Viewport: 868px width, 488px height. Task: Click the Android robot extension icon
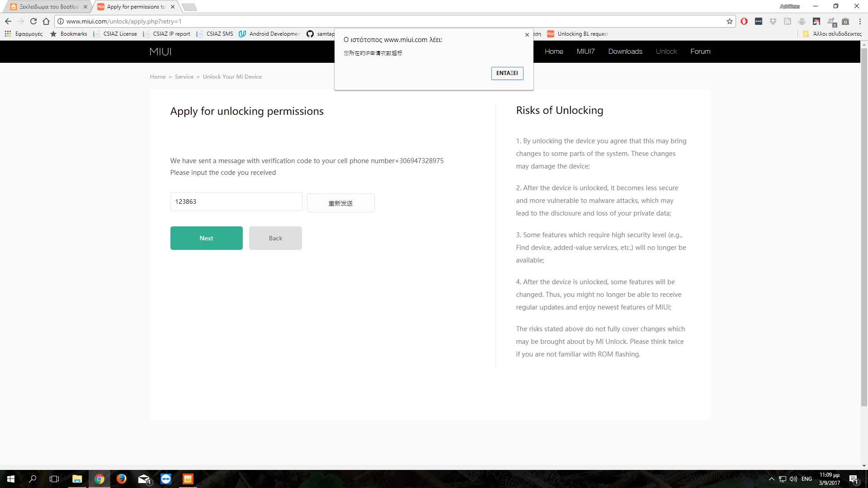point(802,21)
